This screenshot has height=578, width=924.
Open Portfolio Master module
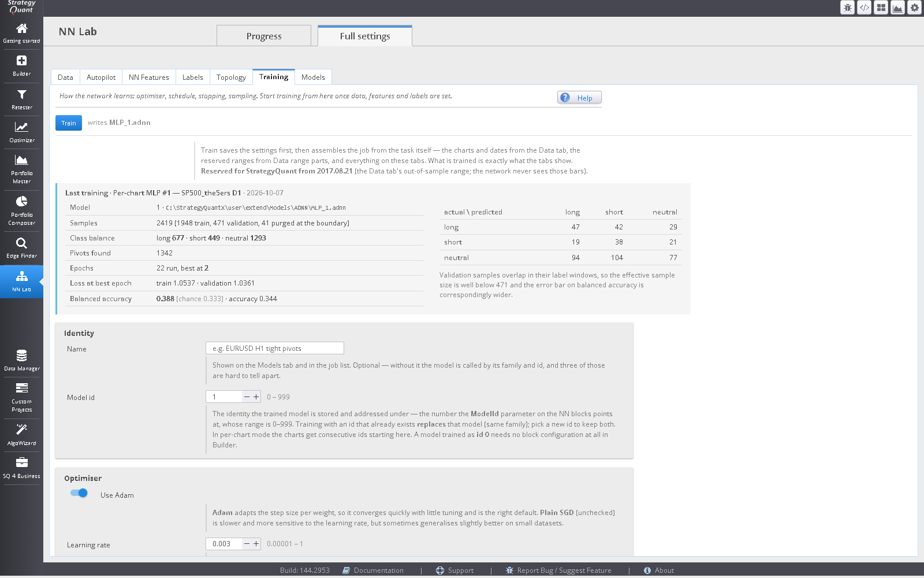21,169
